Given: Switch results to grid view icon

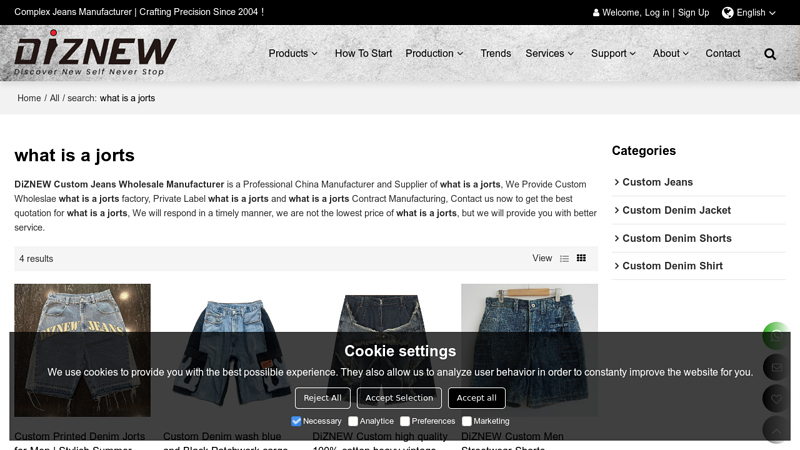Looking at the screenshot, I should (x=581, y=258).
